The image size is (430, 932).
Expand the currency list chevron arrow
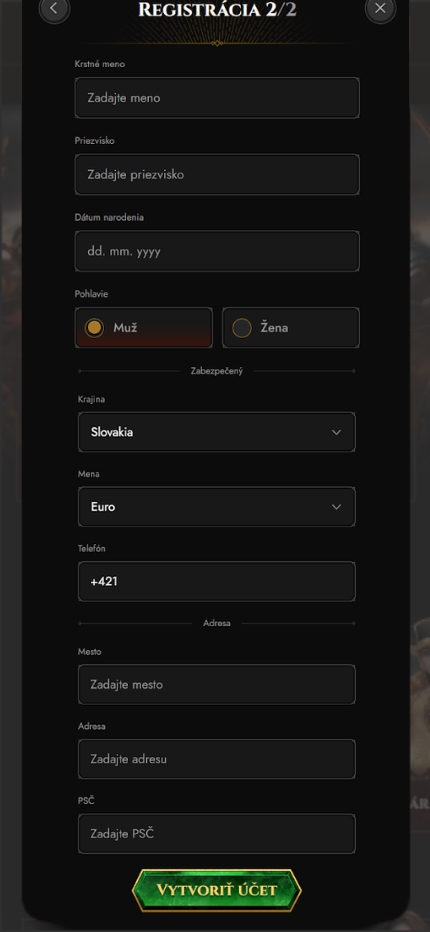tap(336, 507)
